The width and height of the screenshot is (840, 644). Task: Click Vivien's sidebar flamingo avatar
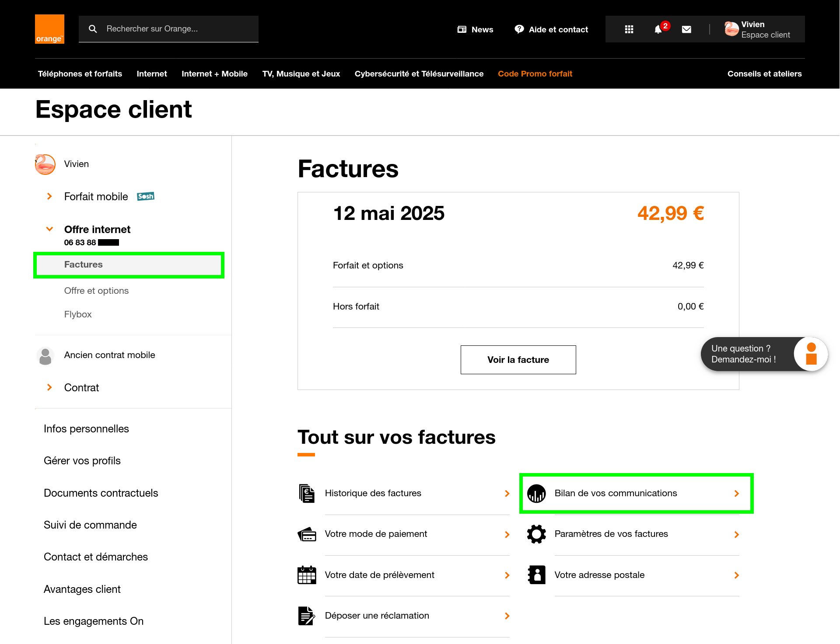pyautogui.click(x=45, y=164)
